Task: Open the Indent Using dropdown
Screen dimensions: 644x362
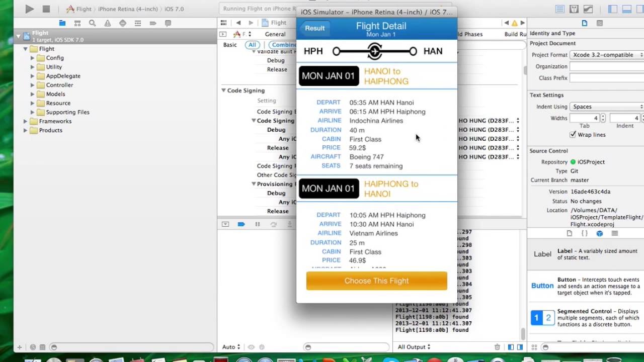Action: (606, 107)
